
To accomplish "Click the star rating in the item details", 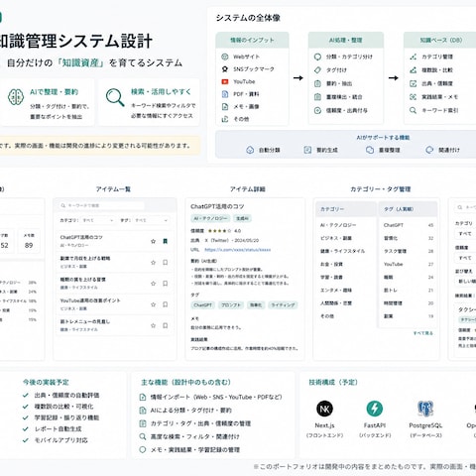I will click(x=219, y=231).
